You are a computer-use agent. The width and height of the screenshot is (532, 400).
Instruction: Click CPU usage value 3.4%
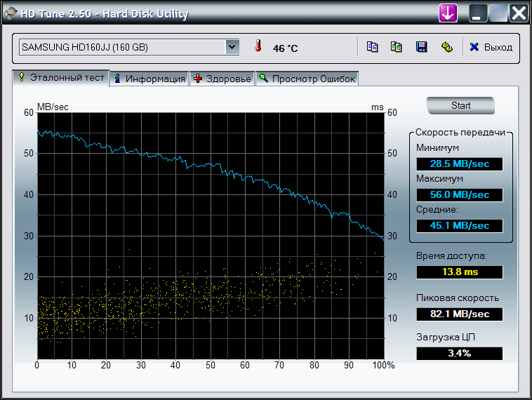(460, 353)
